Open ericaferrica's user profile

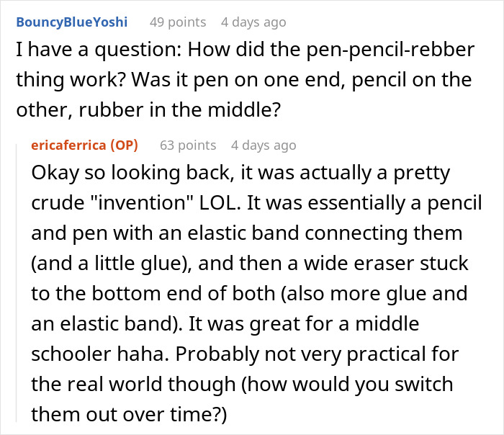click(68, 145)
